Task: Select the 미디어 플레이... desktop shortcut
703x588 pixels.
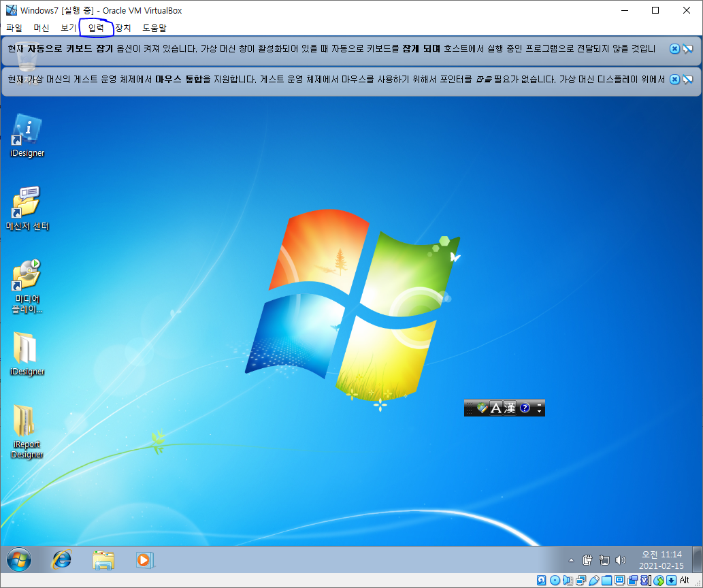Action: 27,286
